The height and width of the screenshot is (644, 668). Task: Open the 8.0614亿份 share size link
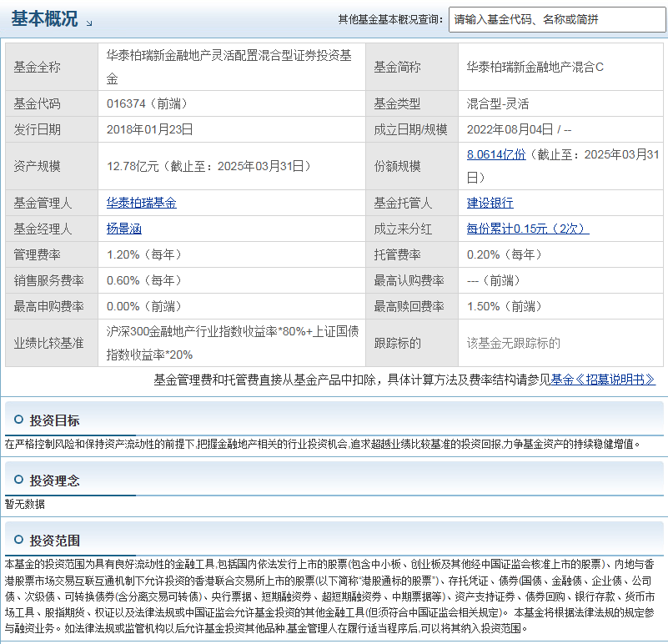pyautogui.click(x=496, y=154)
